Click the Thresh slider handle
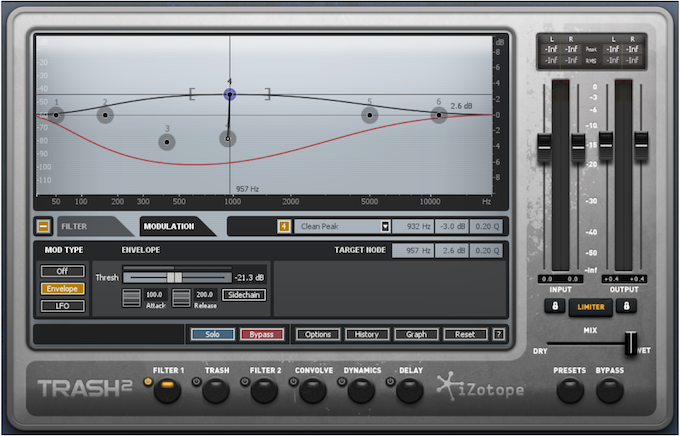Screen dimensions: 680x436 pos(174,277)
